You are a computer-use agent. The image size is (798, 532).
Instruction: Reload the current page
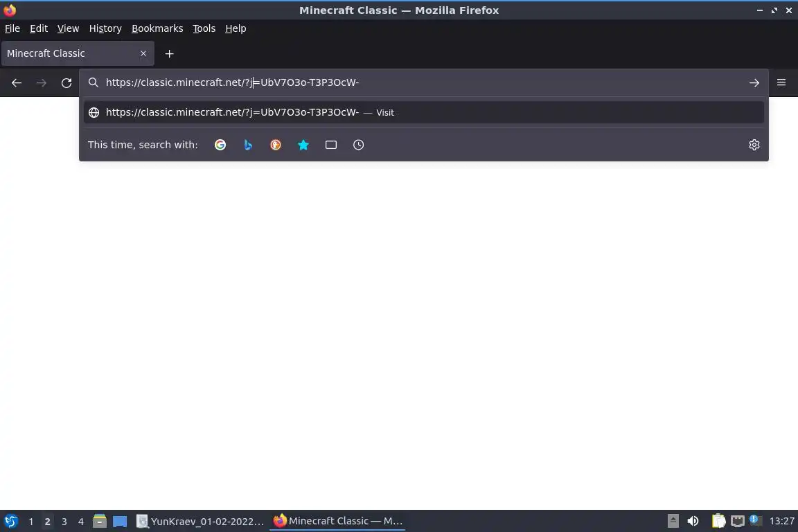tap(66, 82)
